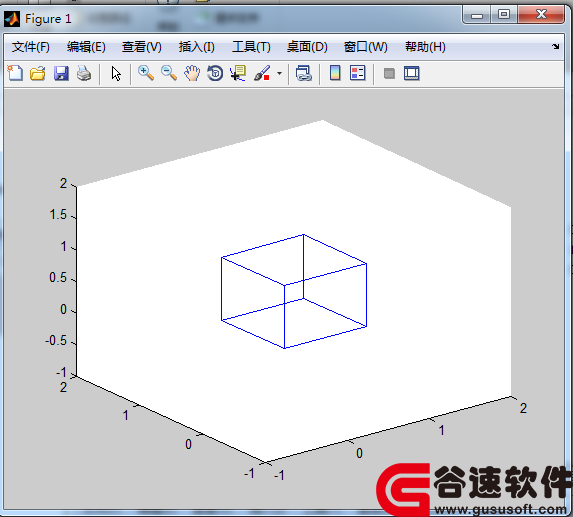The height and width of the screenshot is (517, 573).
Task: Click the Brush data tool icon
Action: coord(262,73)
